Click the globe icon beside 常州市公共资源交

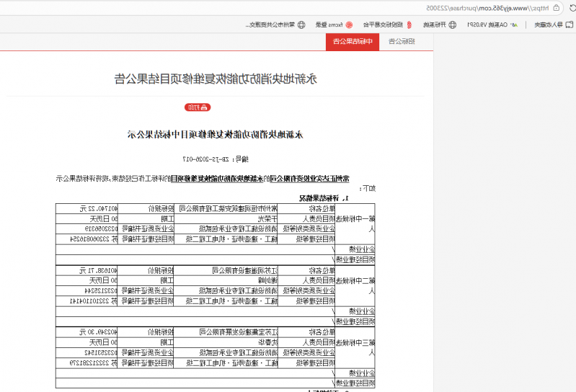pos(301,24)
